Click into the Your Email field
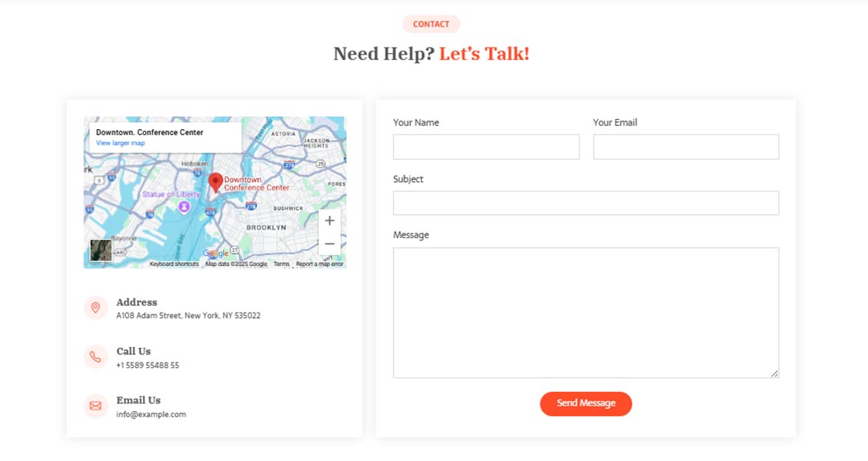Screen dimensions: 868x461 tap(686, 147)
